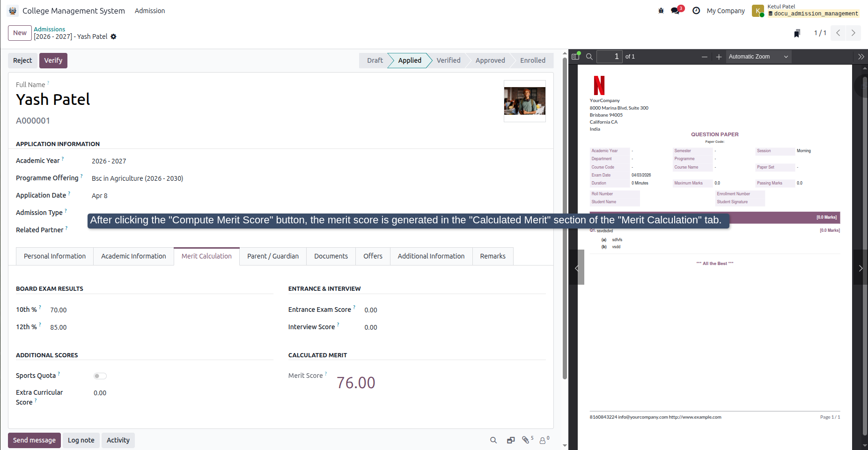Click the Verify button
Viewport: 868px width, 450px height.
pos(53,60)
